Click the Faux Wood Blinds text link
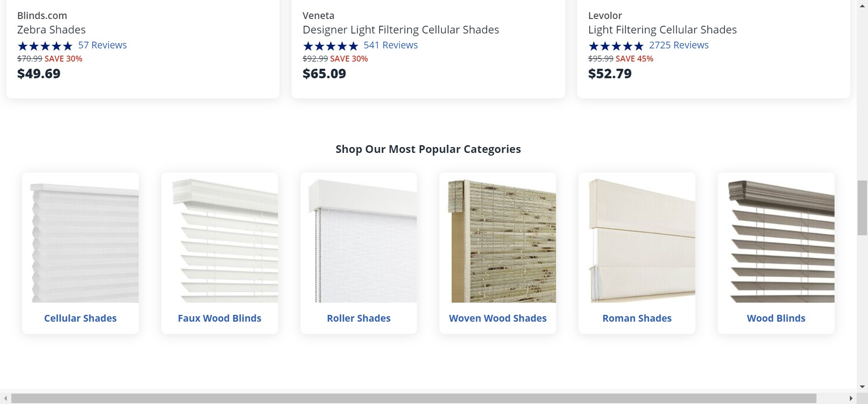This screenshot has width=868, height=404. pos(220,318)
